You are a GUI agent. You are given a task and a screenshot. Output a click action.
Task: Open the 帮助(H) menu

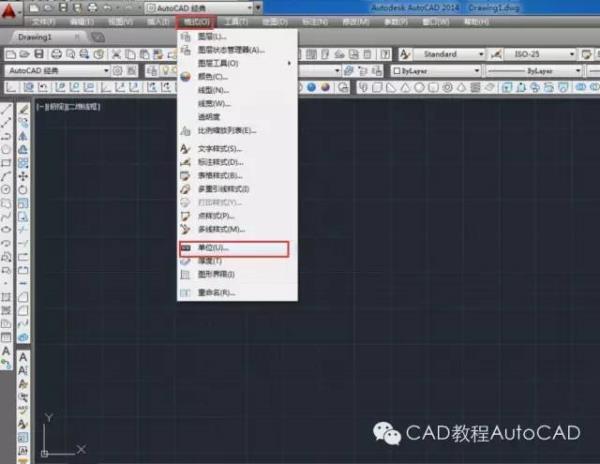(477, 22)
